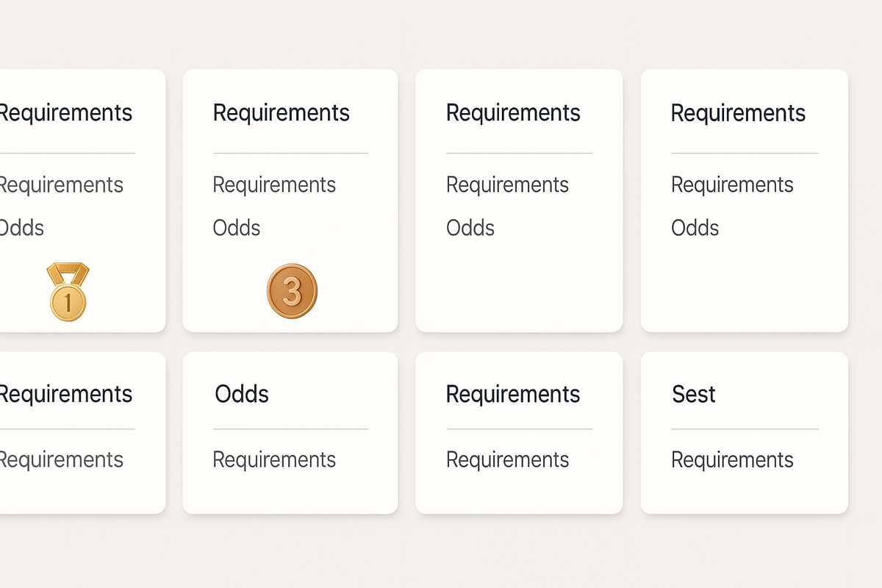Click the bold Requirements heading above the Sest card
Viewport: 882px width, 588px height.
[x=739, y=113]
